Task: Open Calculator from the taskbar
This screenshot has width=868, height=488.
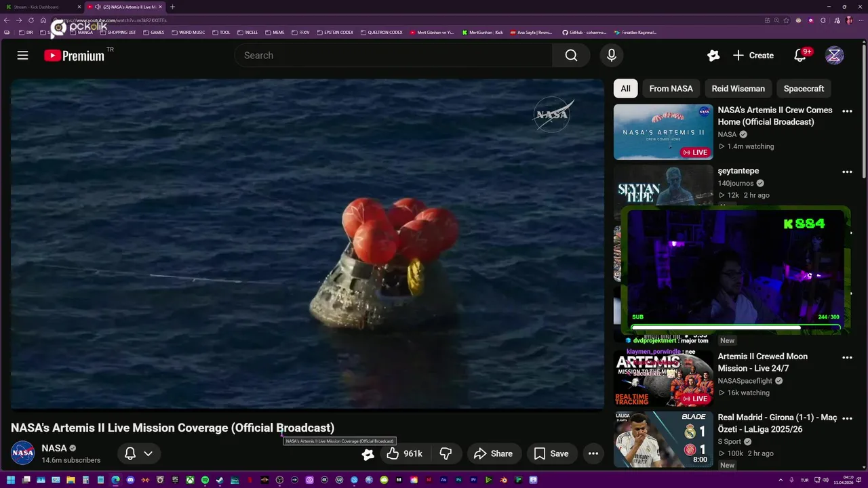Action: pos(85,480)
